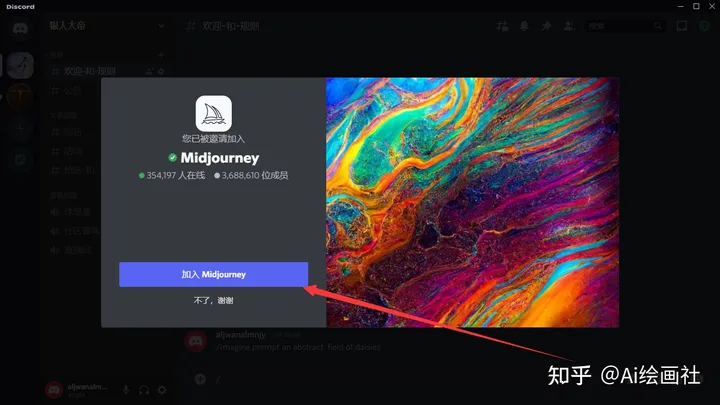The width and height of the screenshot is (720, 405).
Task: Click the 加入 Midjourney join button
Action: [213, 274]
